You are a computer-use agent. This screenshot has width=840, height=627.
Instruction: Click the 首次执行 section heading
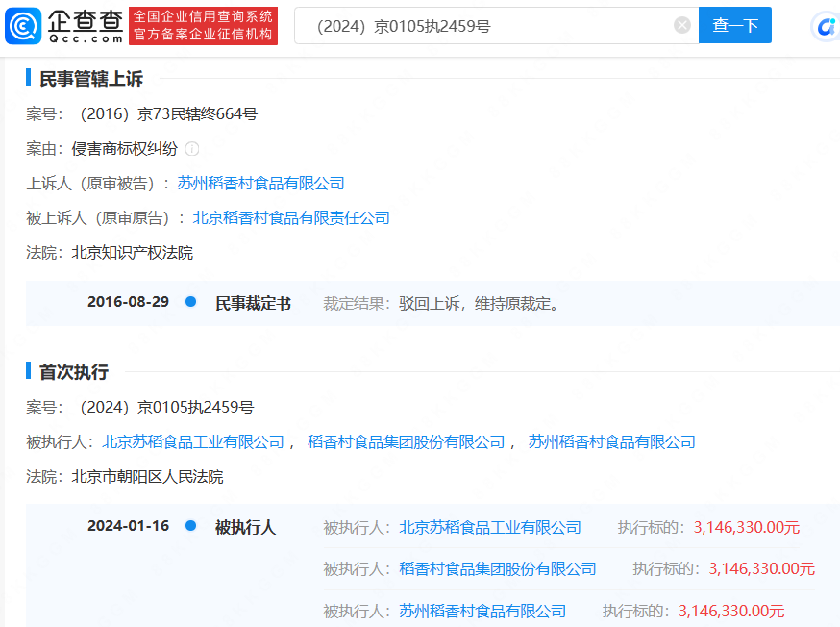click(x=73, y=372)
